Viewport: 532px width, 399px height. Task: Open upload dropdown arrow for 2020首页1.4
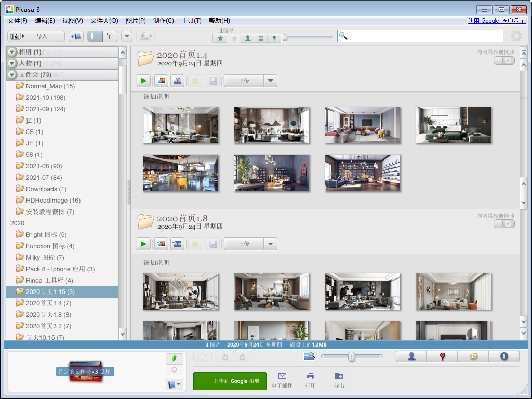click(270, 81)
